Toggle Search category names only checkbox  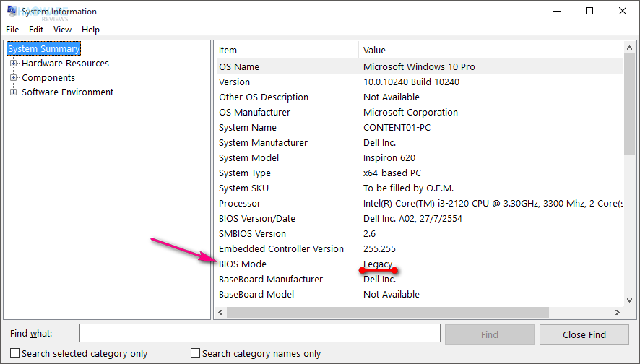click(x=196, y=353)
